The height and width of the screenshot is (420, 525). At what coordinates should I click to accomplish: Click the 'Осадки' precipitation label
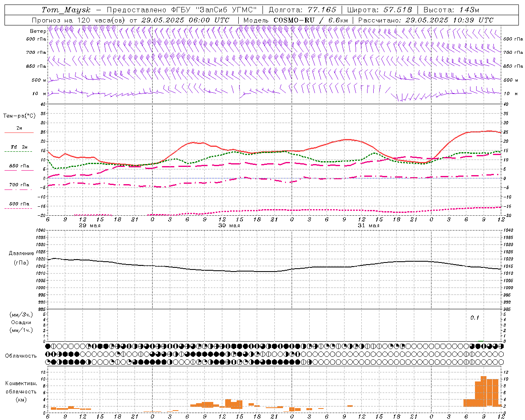pyautogui.click(x=21, y=322)
